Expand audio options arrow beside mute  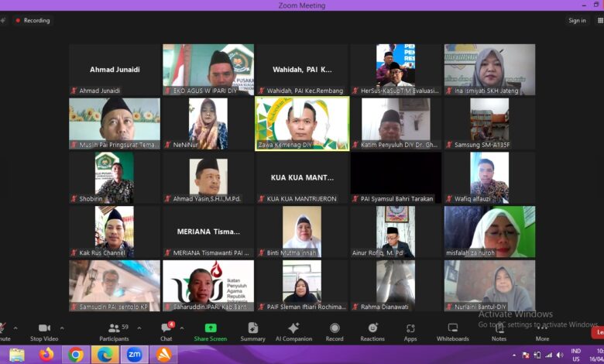[15, 328]
